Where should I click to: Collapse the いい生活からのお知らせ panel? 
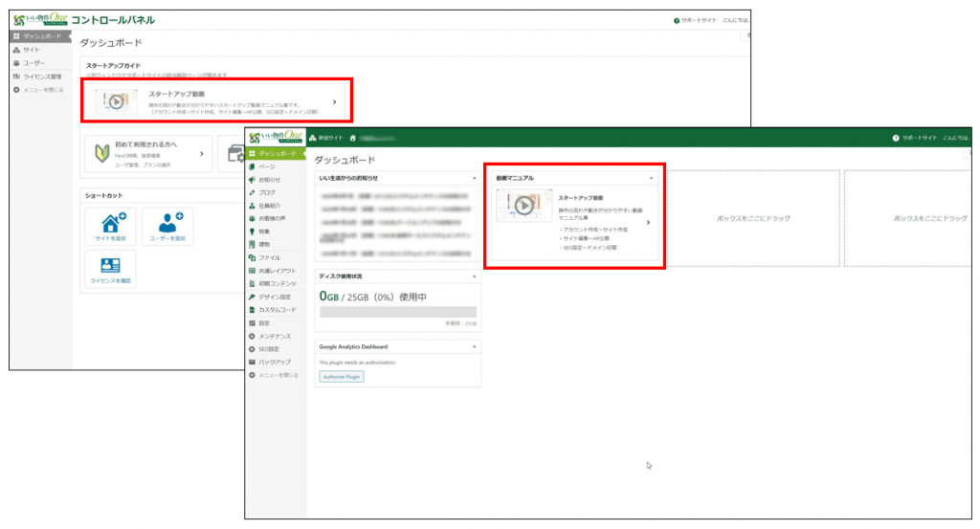pyautogui.click(x=474, y=178)
